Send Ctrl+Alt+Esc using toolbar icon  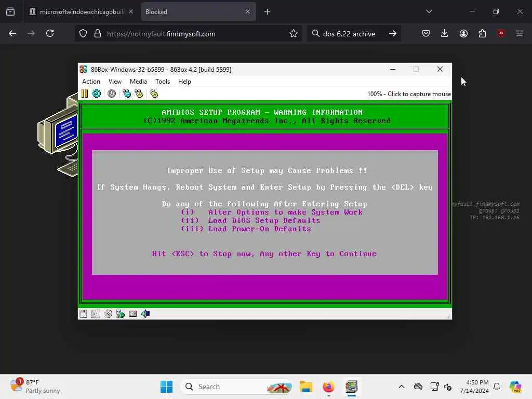coord(139,94)
